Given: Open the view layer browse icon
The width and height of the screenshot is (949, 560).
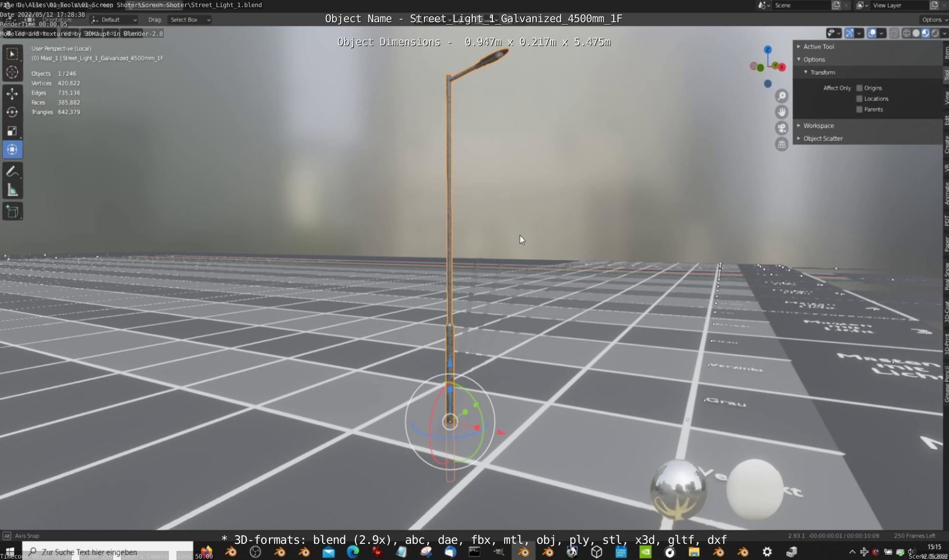Looking at the screenshot, I should click(862, 5).
